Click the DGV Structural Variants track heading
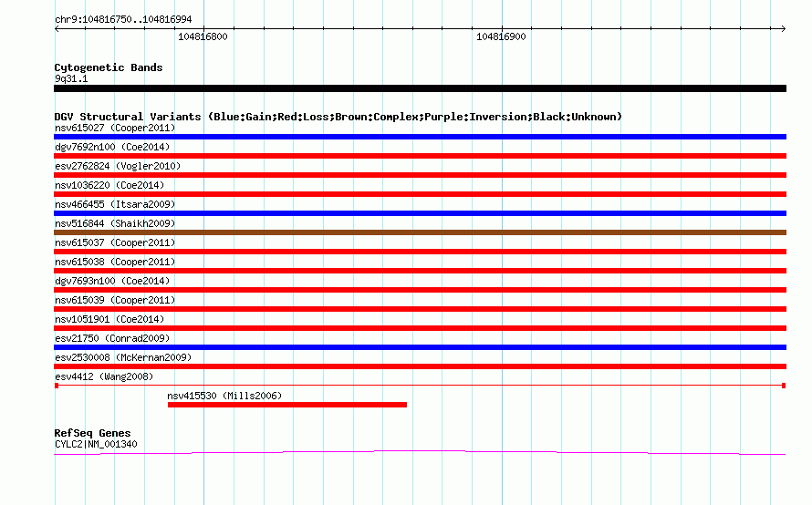This screenshot has height=505, width=812. tap(338, 117)
